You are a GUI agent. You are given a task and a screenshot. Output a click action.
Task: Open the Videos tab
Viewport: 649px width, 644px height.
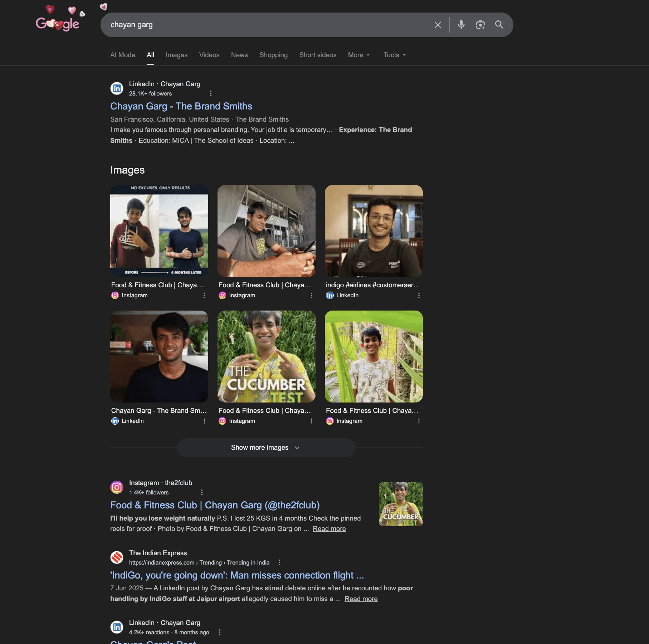(x=209, y=55)
